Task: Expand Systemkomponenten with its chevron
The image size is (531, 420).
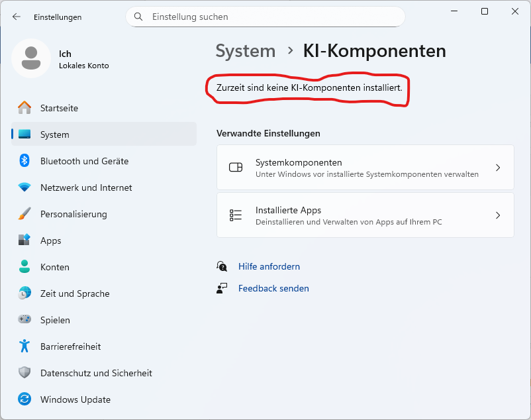Action: tap(498, 168)
